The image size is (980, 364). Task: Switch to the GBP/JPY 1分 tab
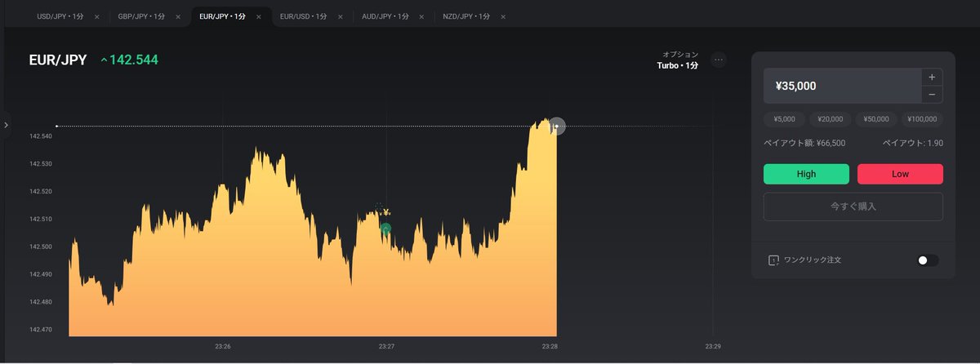click(140, 16)
